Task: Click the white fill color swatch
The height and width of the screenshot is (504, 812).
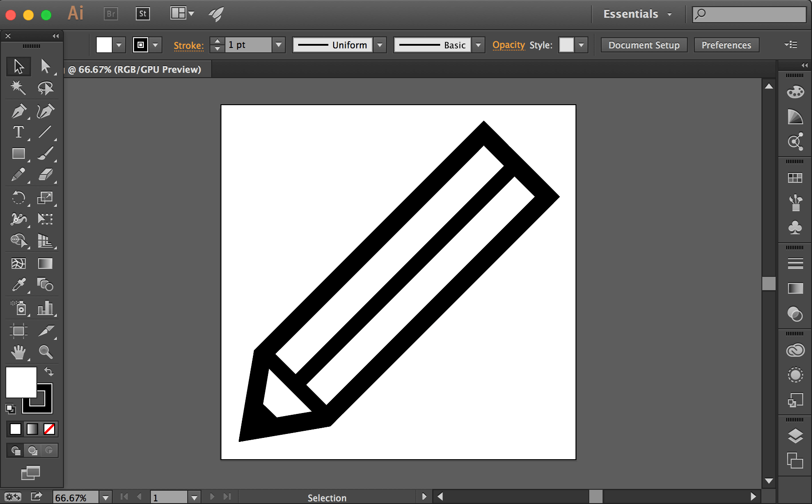Action: pyautogui.click(x=21, y=382)
